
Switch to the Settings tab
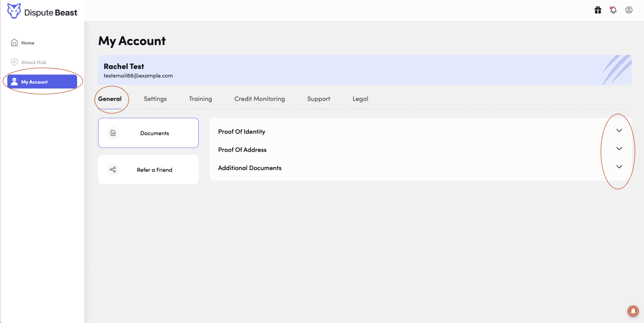155,99
